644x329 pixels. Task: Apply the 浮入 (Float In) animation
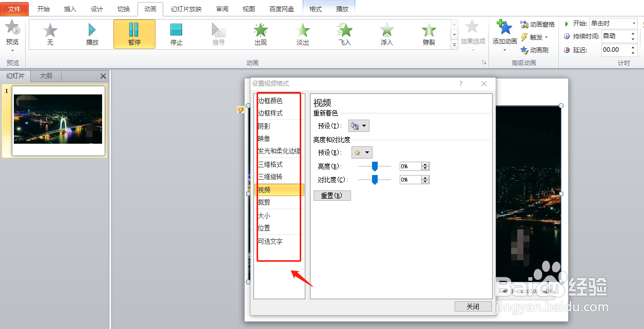(x=386, y=34)
